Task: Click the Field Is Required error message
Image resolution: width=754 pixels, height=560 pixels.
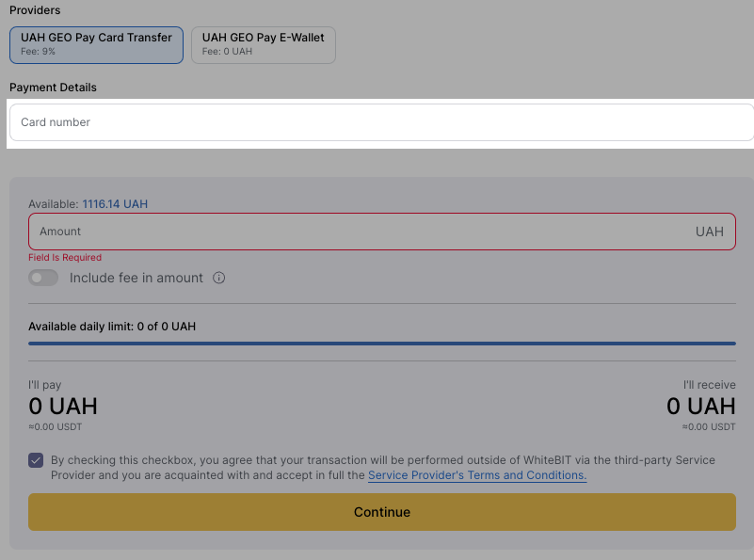Action: [x=65, y=258]
